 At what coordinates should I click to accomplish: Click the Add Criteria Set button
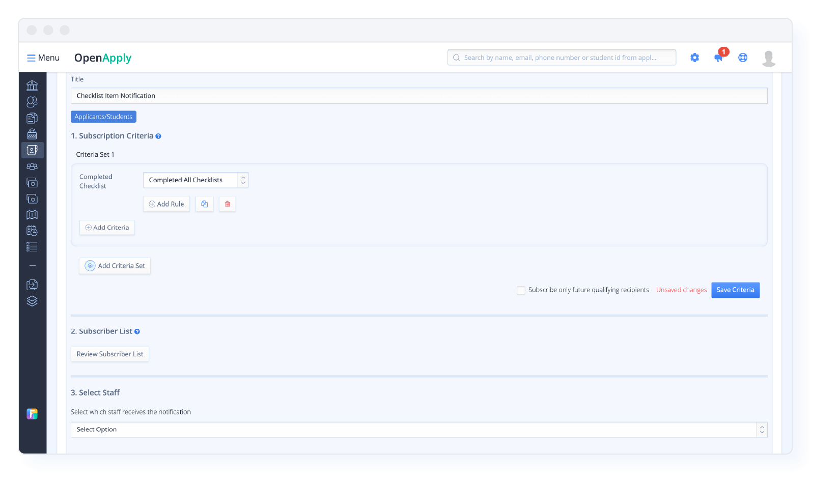115,266
